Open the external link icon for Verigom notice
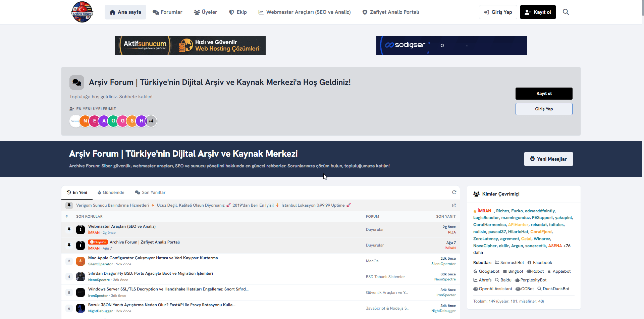The image size is (644, 319). pyautogui.click(x=454, y=205)
